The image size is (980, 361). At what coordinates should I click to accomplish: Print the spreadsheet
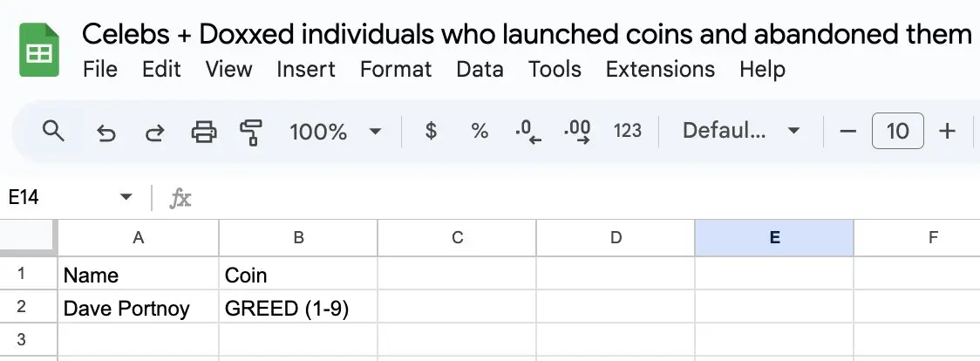204,132
